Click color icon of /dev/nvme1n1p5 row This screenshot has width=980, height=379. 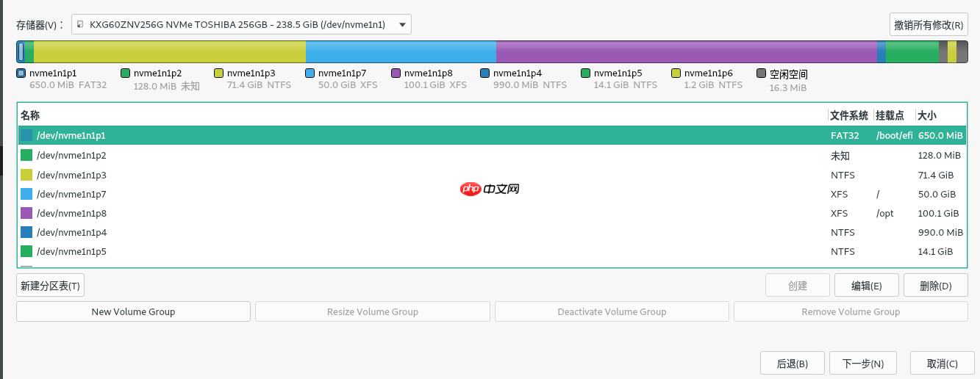click(26, 251)
